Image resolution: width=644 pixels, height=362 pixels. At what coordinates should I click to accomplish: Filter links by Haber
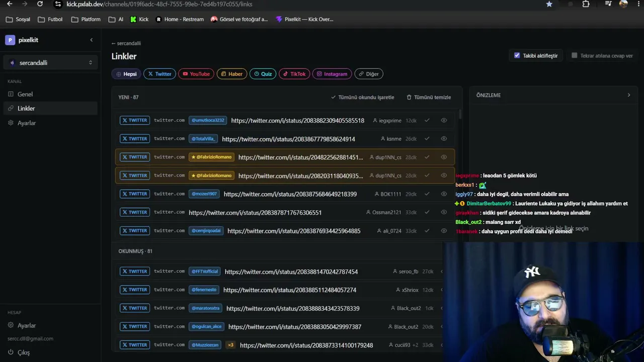click(x=232, y=74)
